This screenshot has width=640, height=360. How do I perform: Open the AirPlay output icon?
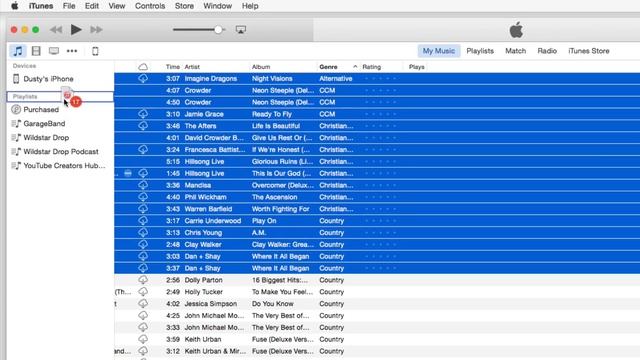[241, 29]
